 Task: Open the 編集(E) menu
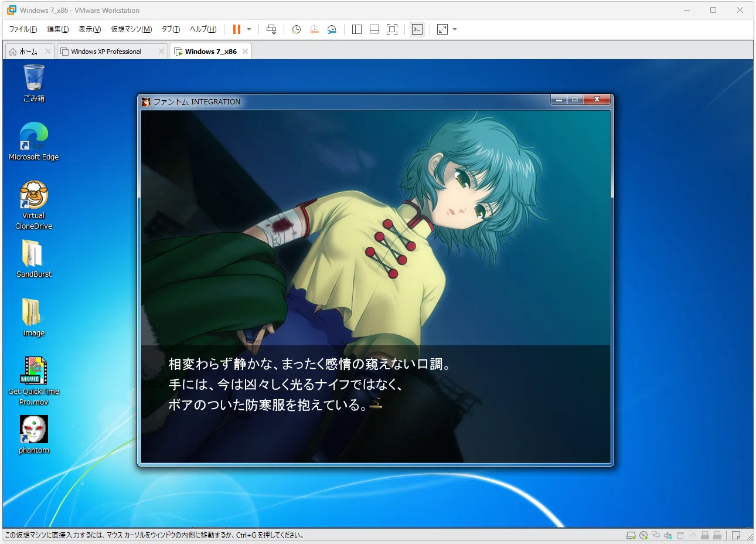pyautogui.click(x=58, y=29)
